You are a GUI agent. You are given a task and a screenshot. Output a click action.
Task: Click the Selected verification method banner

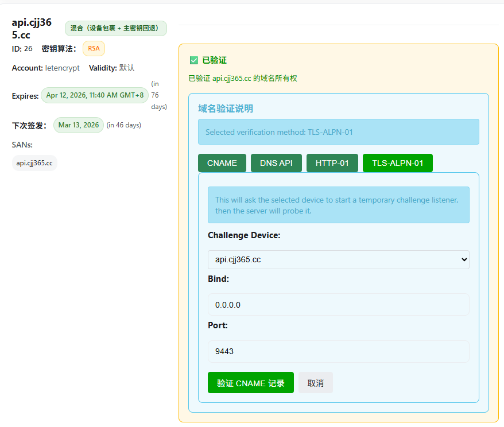pyautogui.click(x=338, y=132)
